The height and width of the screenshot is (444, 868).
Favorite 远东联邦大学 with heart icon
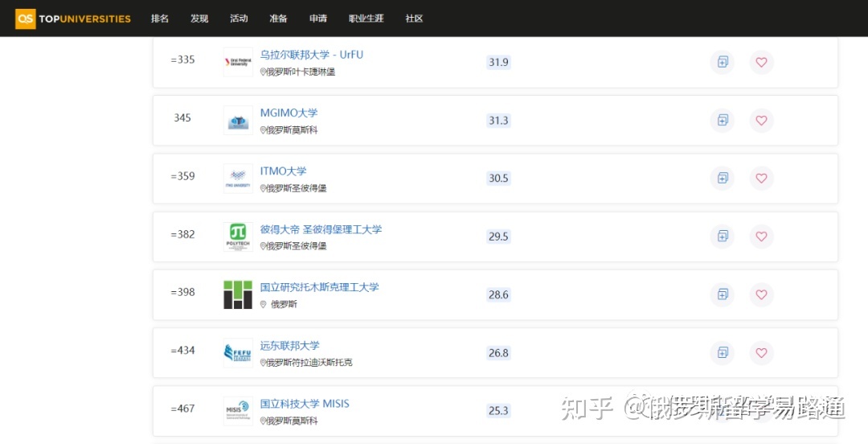(x=762, y=352)
